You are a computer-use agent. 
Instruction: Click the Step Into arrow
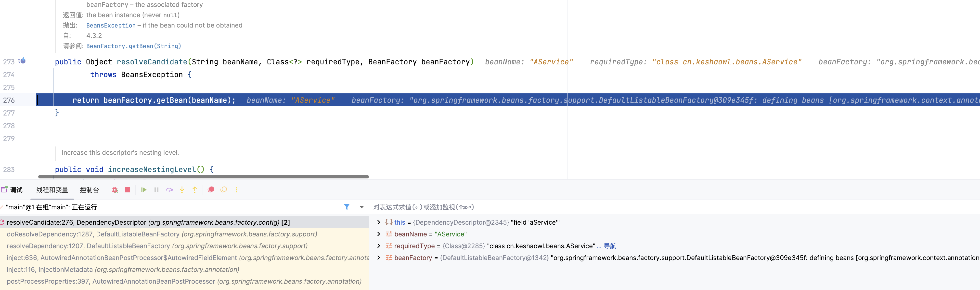tap(182, 190)
